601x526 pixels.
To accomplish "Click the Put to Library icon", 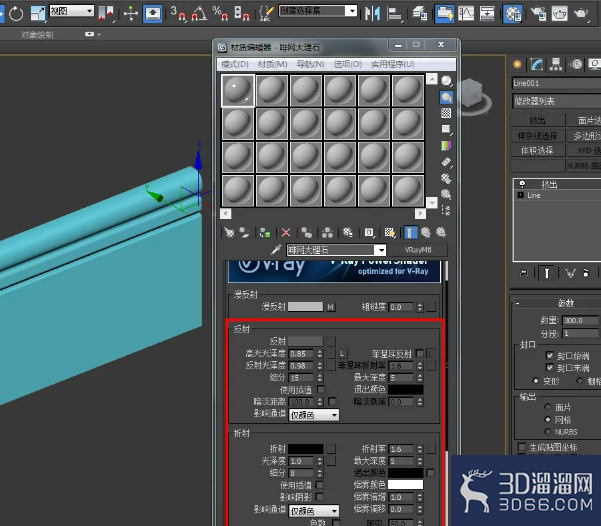I will [x=348, y=232].
